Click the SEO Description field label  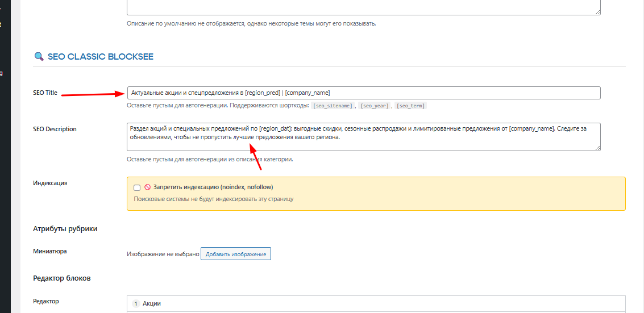(55, 129)
